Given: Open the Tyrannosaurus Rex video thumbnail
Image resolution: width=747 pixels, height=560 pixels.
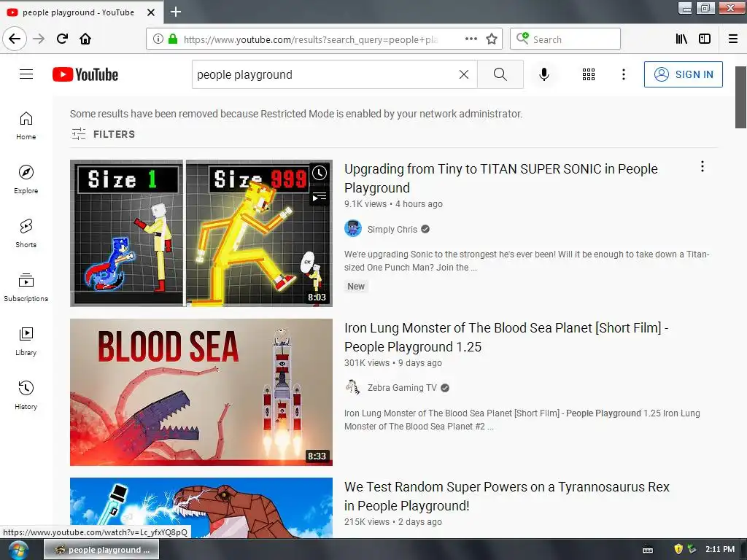Looking at the screenshot, I should pos(201,507).
